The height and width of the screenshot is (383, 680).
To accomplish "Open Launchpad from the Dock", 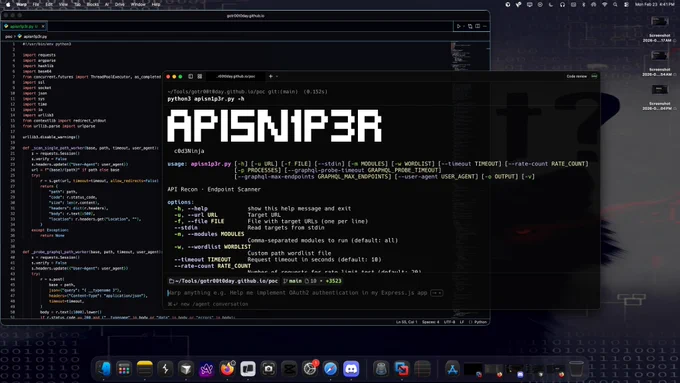I will (x=124, y=369).
